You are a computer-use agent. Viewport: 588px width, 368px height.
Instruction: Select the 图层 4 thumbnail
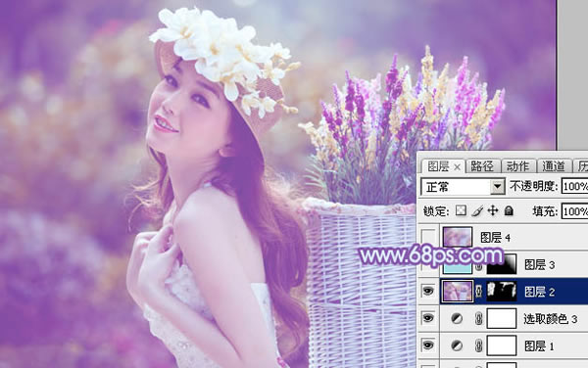[458, 237]
